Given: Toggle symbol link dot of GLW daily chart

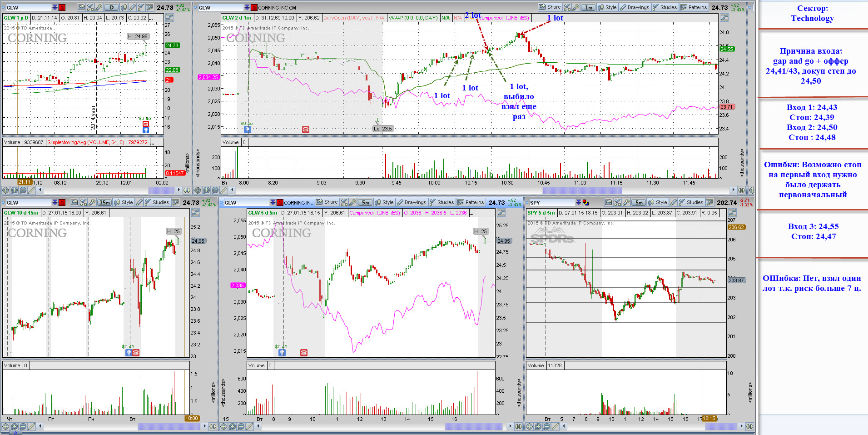Looking at the screenshot, I should pos(3,7).
